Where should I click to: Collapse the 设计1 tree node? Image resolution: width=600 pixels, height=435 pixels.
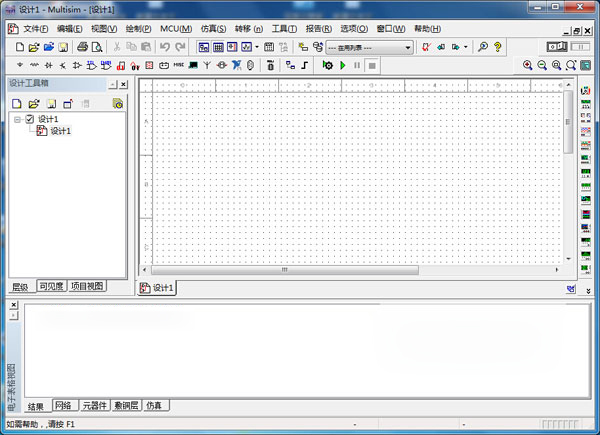[x=17, y=120]
